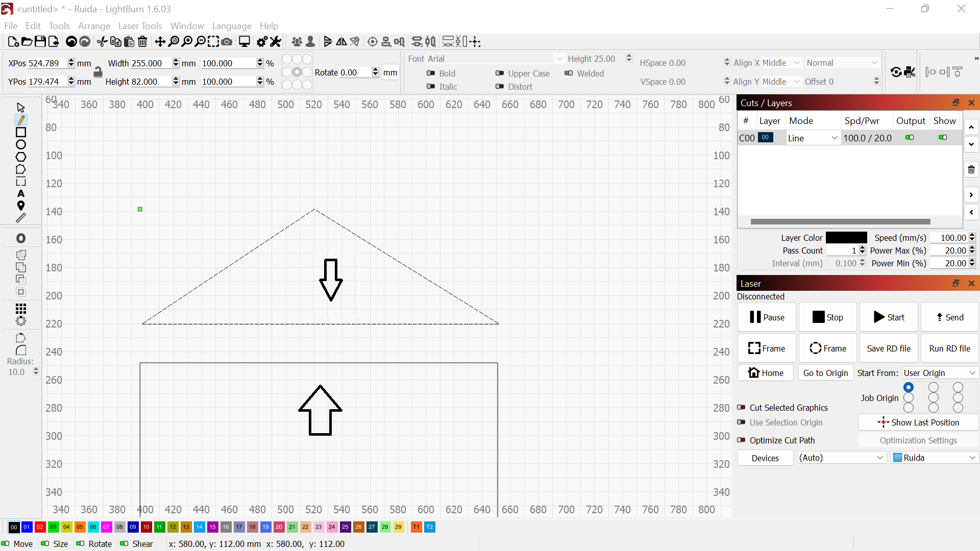The image size is (980, 551).
Task: Open the Arrange menu
Action: point(94,26)
